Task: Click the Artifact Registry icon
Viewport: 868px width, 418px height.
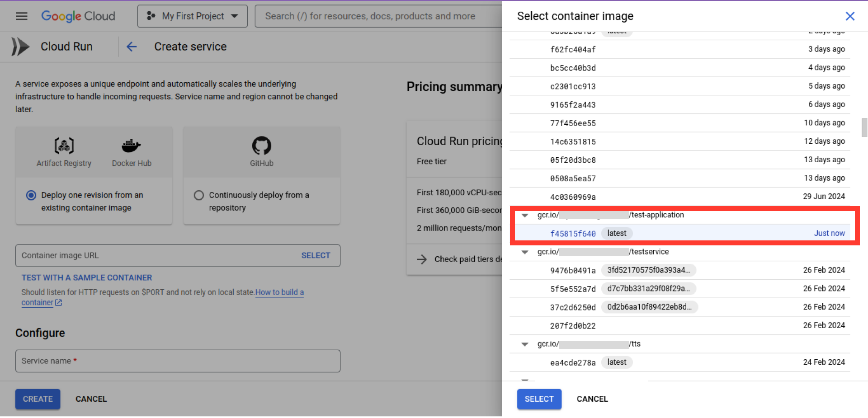Action: 64,146
